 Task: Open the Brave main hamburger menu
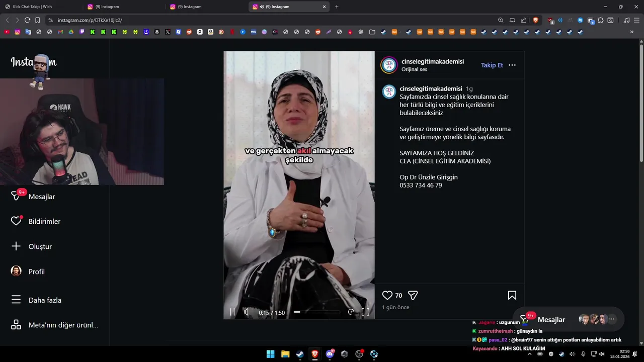[x=636, y=20]
